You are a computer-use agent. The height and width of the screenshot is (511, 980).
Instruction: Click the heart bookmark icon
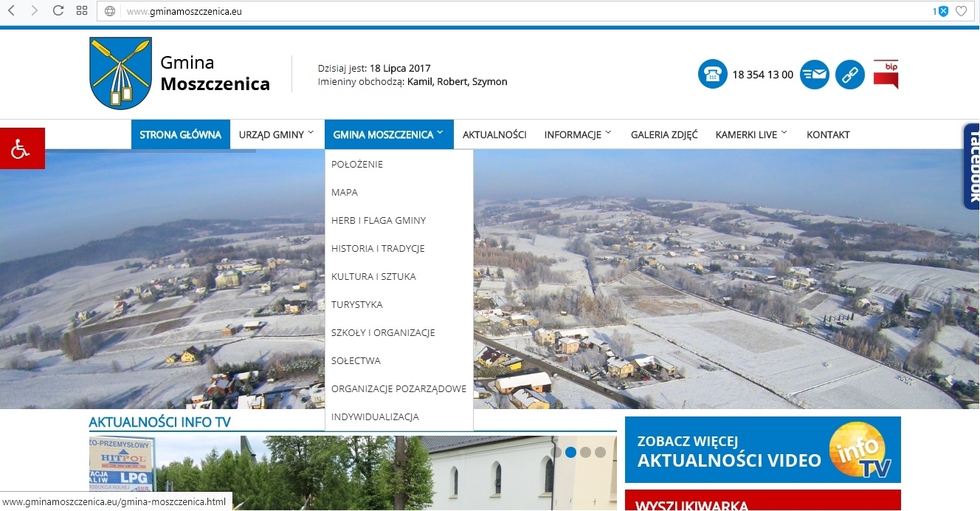(x=961, y=11)
